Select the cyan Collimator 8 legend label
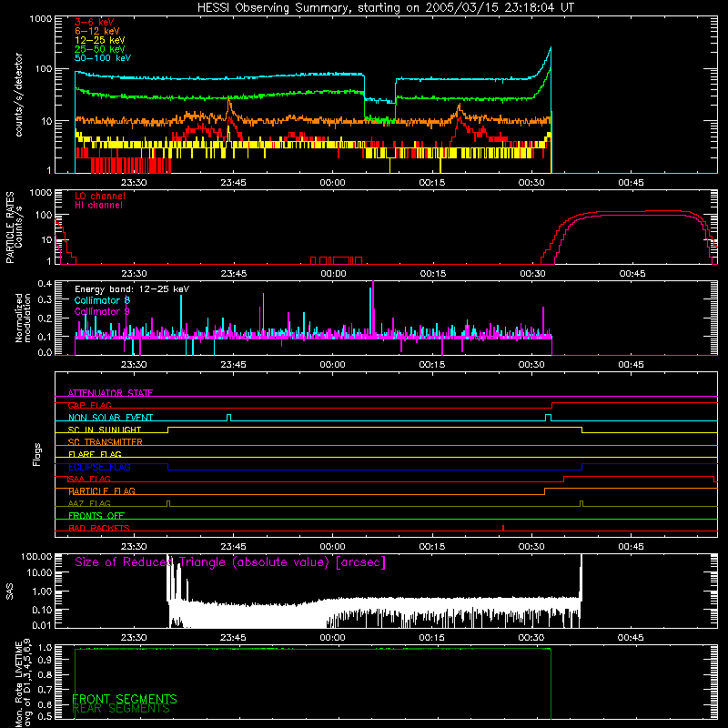This screenshot has width=728, height=728. (x=102, y=300)
